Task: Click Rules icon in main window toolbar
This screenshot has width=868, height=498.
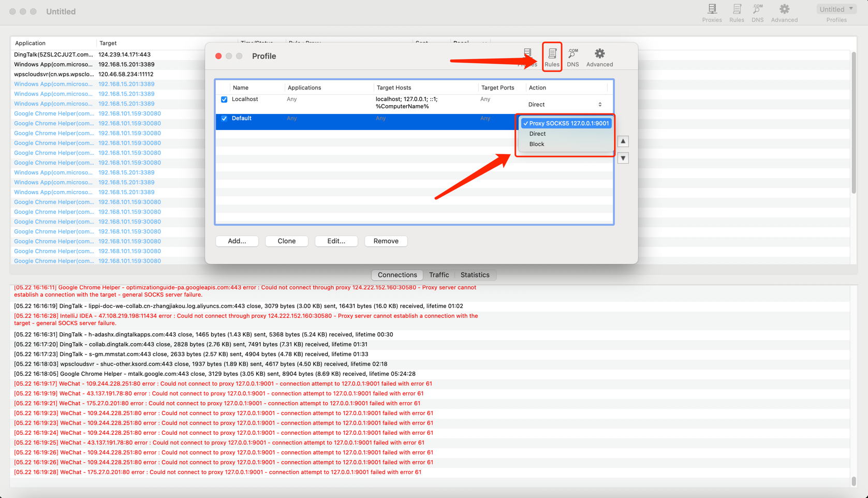Action: pyautogui.click(x=737, y=12)
